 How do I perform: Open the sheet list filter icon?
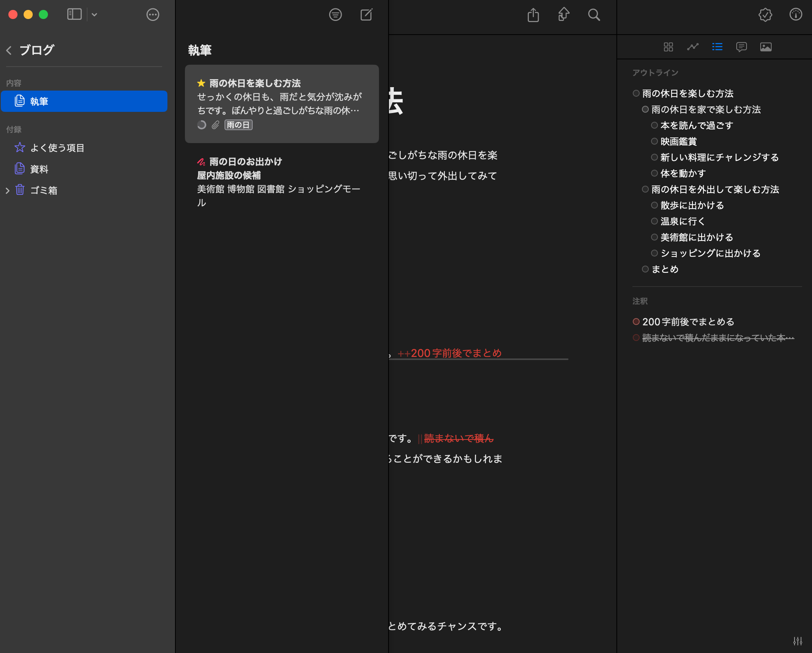click(335, 14)
